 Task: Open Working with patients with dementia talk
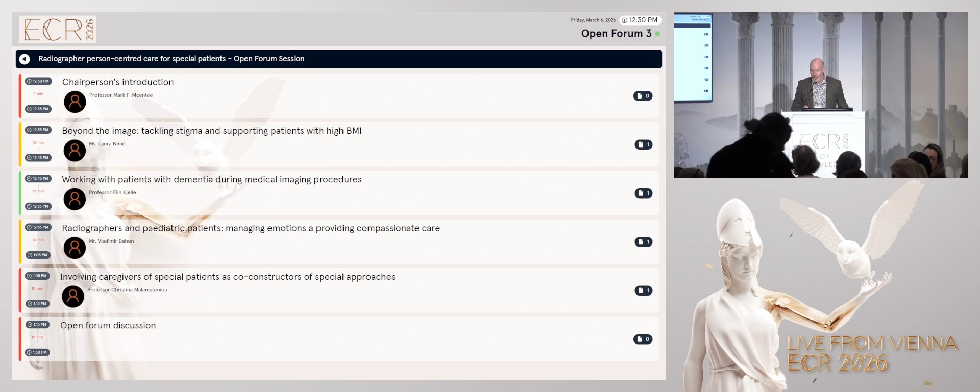click(x=212, y=180)
